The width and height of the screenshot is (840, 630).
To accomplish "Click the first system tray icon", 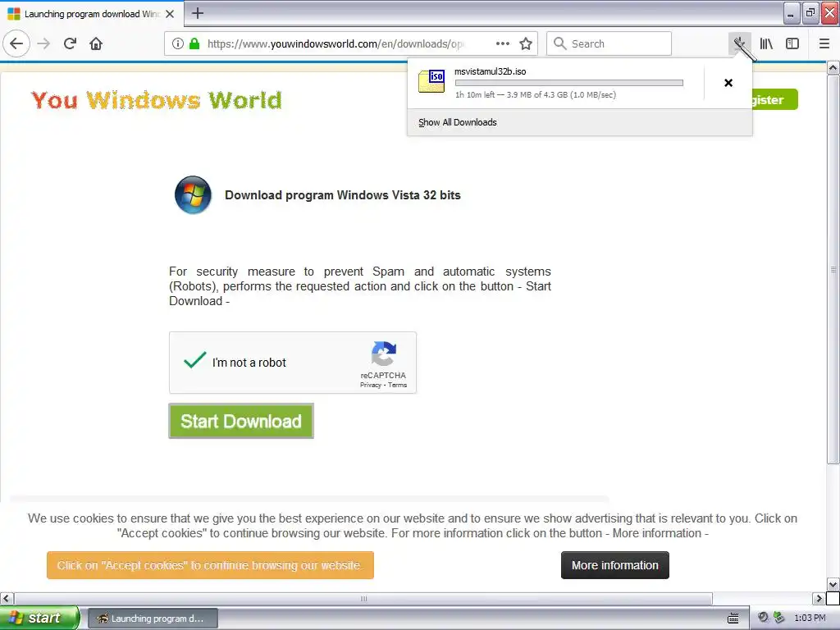I will 764,618.
